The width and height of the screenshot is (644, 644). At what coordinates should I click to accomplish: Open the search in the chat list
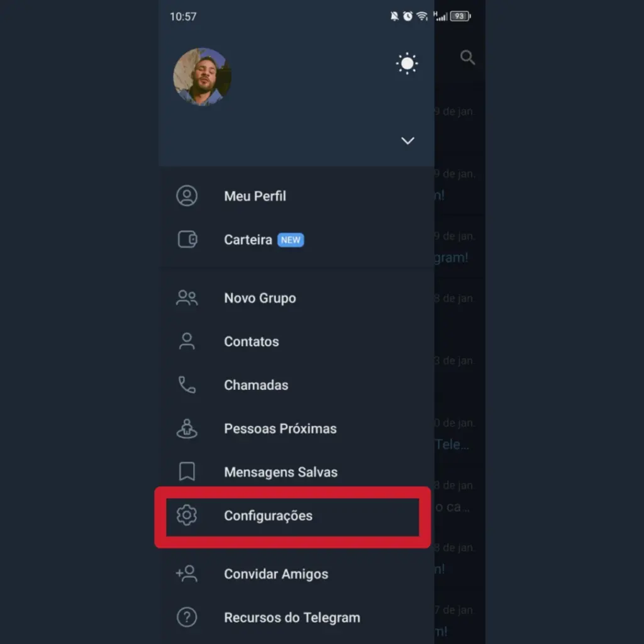click(x=468, y=57)
